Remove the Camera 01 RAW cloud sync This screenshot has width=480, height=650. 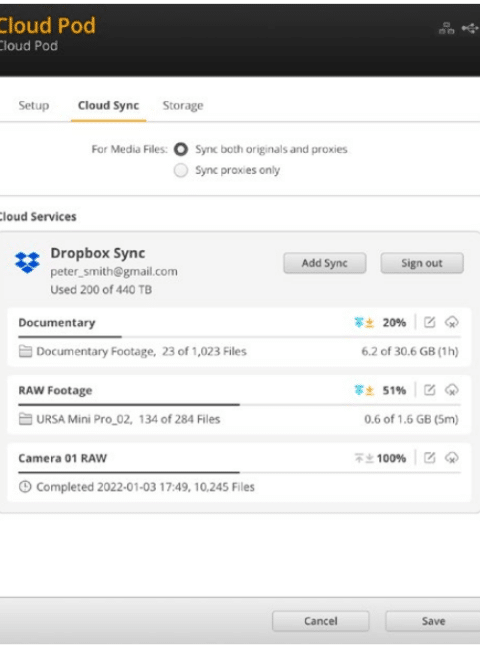(451, 458)
